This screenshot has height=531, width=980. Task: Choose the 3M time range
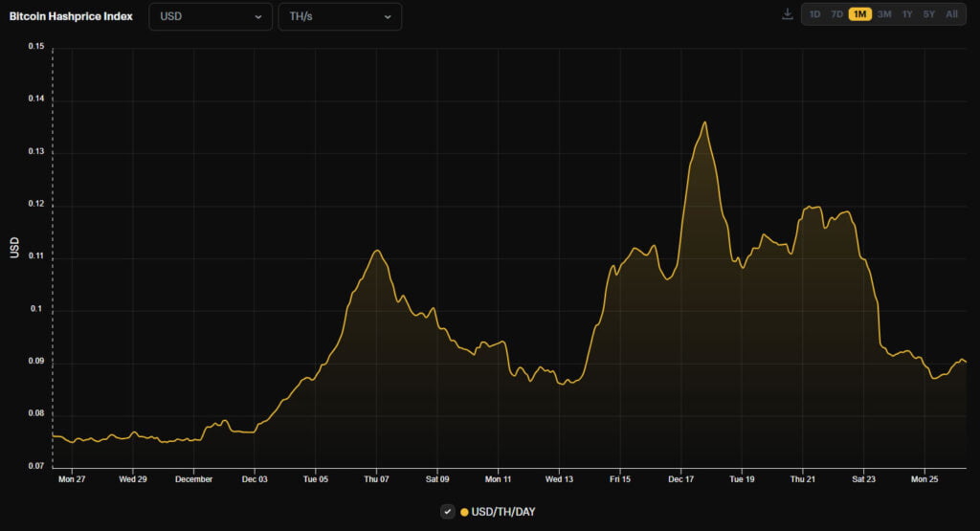pos(883,14)
